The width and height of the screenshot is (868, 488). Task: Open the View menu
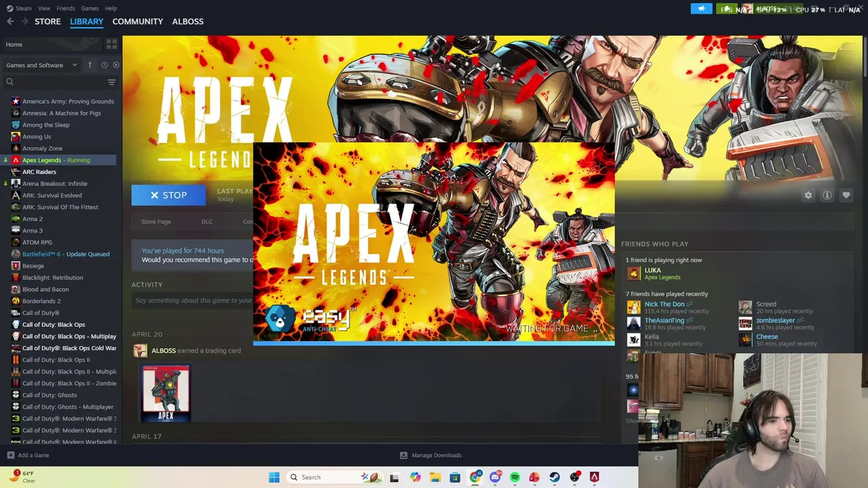pos(44,8)
